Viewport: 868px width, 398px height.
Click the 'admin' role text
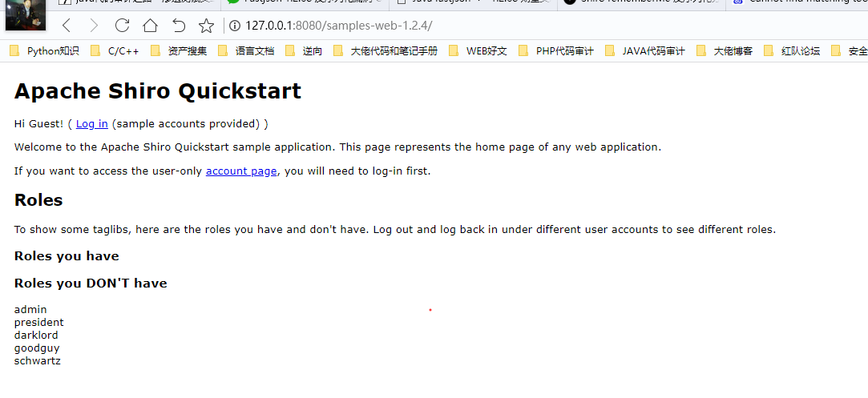30,310
